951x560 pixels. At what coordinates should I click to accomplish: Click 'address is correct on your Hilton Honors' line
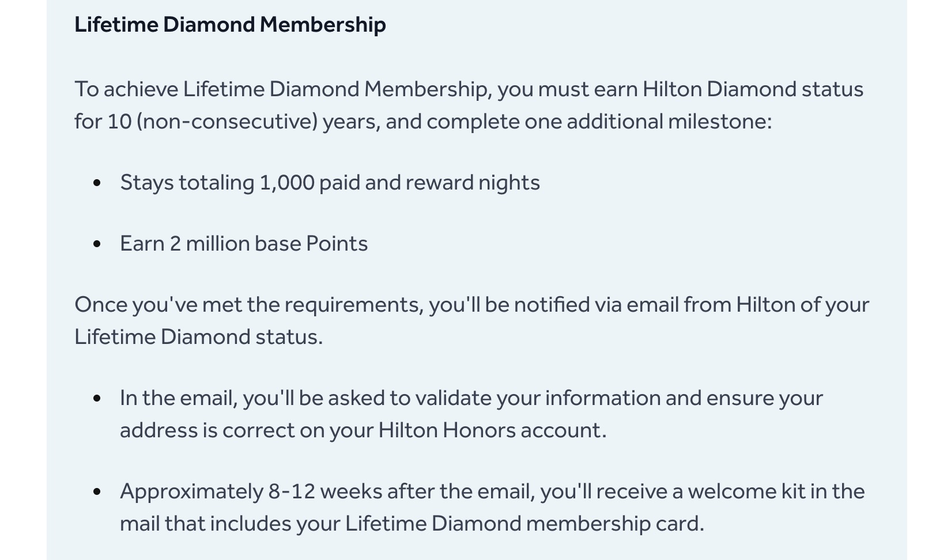click(363, 430)
